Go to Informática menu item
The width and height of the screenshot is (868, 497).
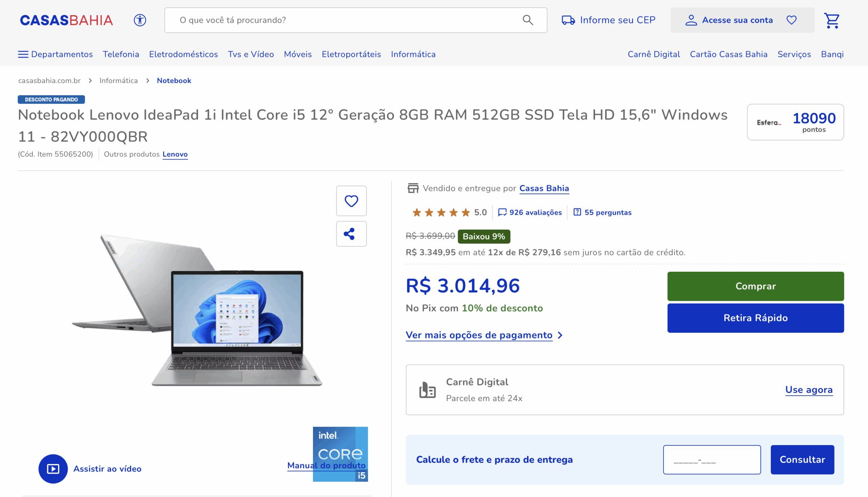pyautogui.click(x=413, y=54)
